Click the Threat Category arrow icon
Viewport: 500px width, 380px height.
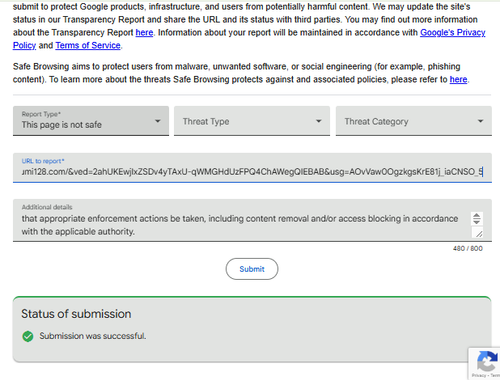coord(480,121)
